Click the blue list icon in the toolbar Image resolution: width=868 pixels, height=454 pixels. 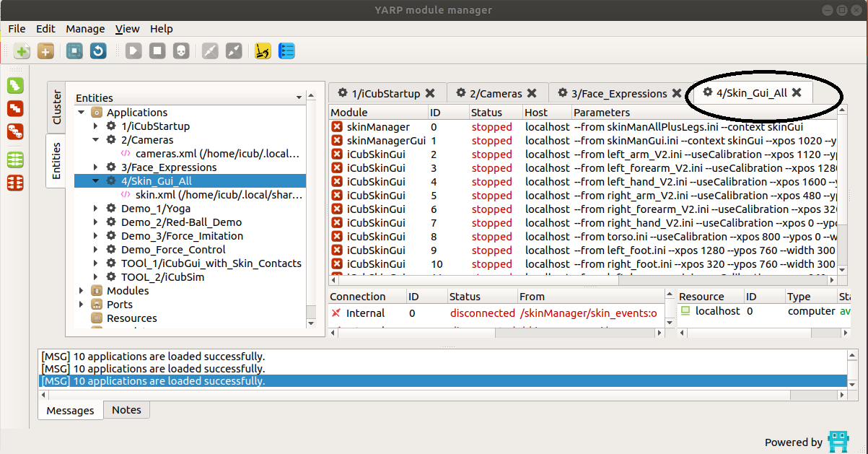(x=286, y=51)
